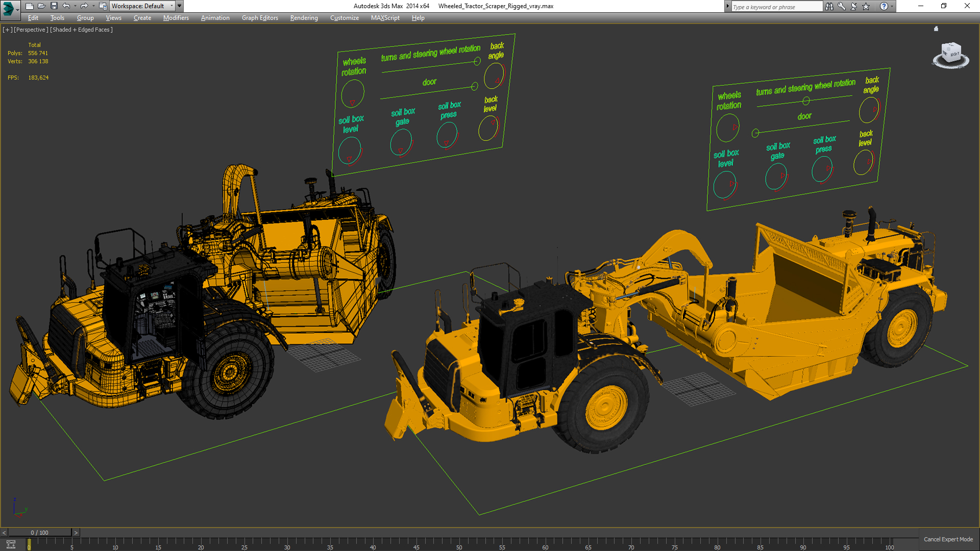Click the [Shaded + Edged Faces] shading label
The height and width of the screenshot is (551, 980).
[81, 30]
